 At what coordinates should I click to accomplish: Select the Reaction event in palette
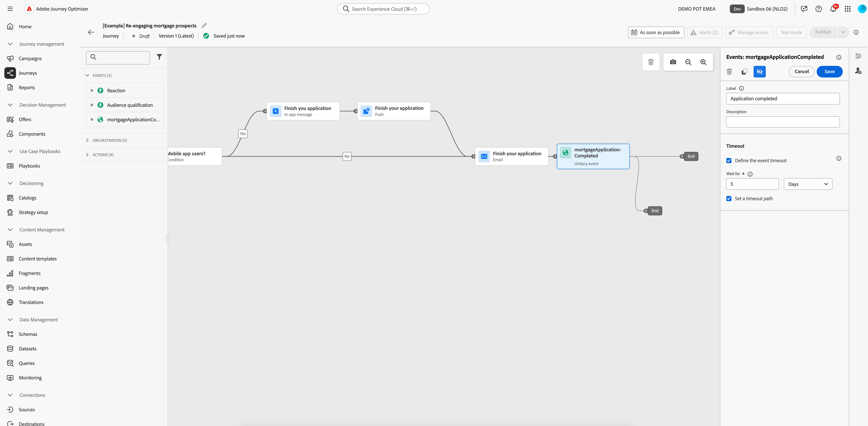125,90
